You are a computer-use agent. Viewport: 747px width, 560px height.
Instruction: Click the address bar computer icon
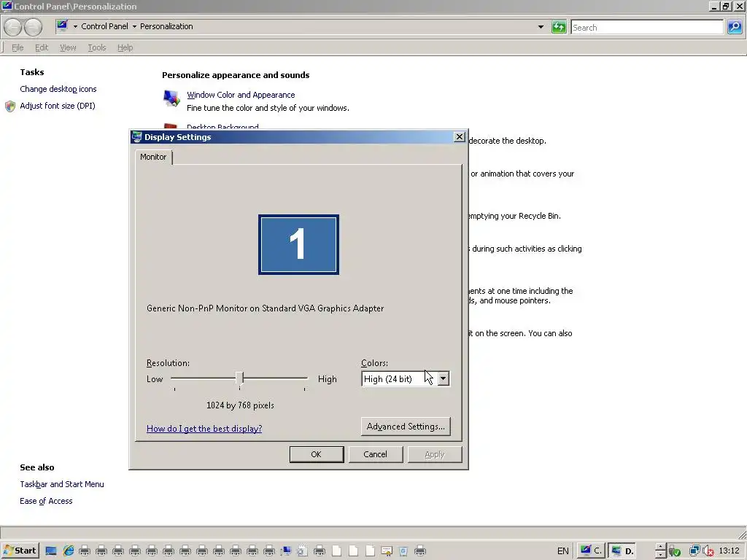[62, 26]
